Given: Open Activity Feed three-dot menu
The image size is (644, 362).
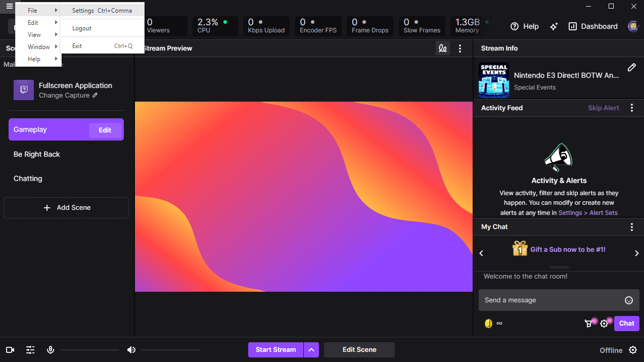Looking at the screenshot, I should (x=631, y=108).
